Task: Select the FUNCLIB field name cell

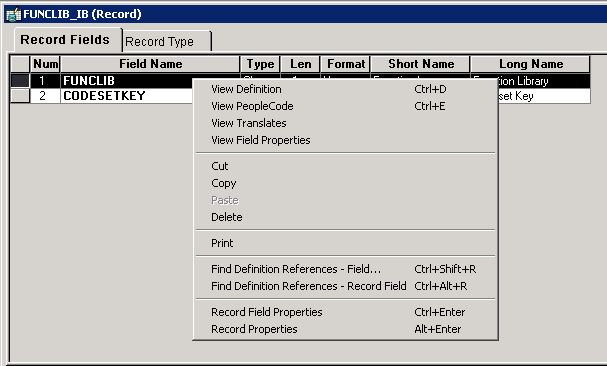Action: pyautogui.click(x=127, y=81)
